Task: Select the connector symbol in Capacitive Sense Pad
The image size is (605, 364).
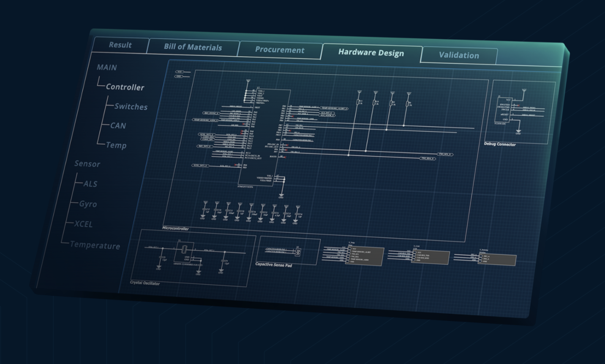Action: pyautogui.click(x=297, y=252)
